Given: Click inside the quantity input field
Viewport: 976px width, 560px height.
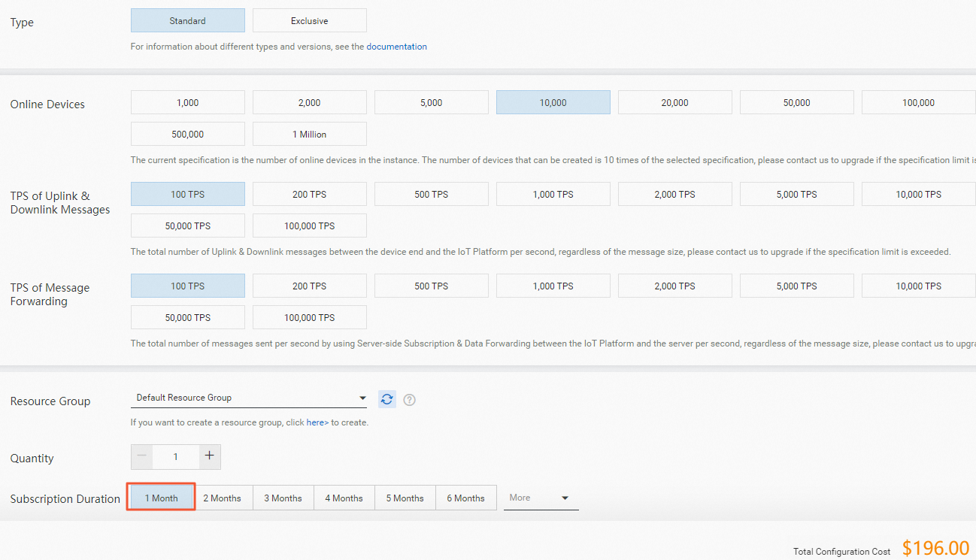Looking at the screenshot, I should pos(175,456).
